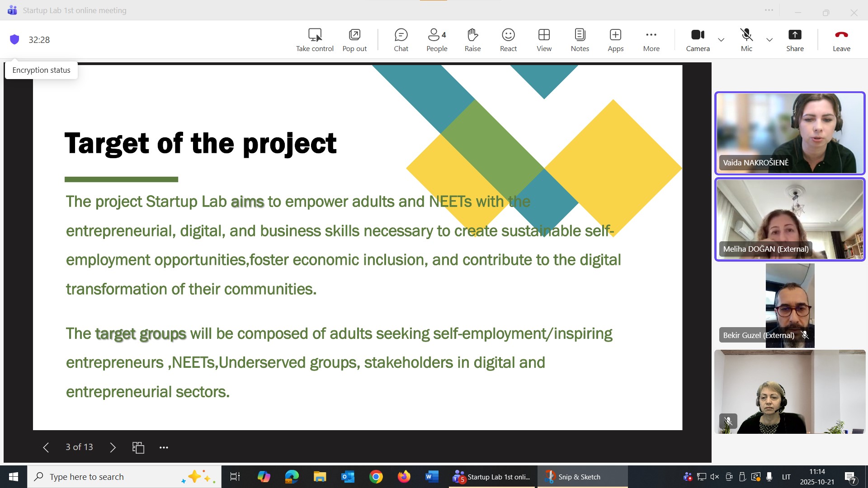
Task: Open slide options ellipsis below presentation
Action: point(164,447)
